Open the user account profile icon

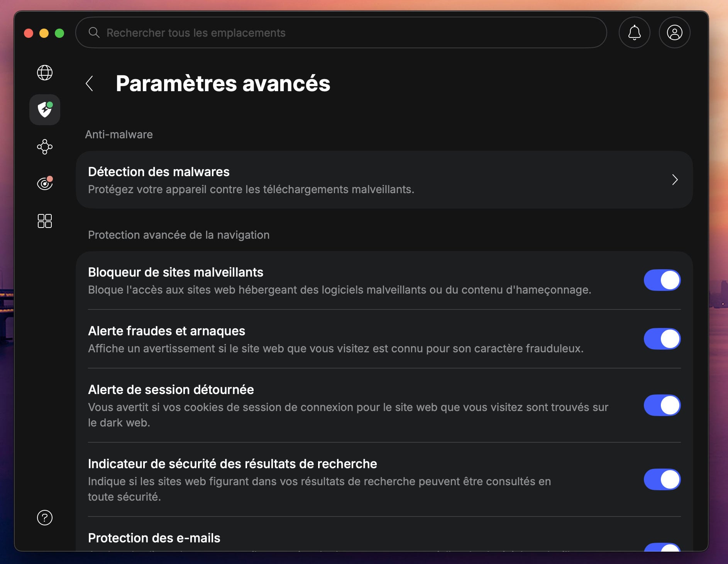pos(675,32)
